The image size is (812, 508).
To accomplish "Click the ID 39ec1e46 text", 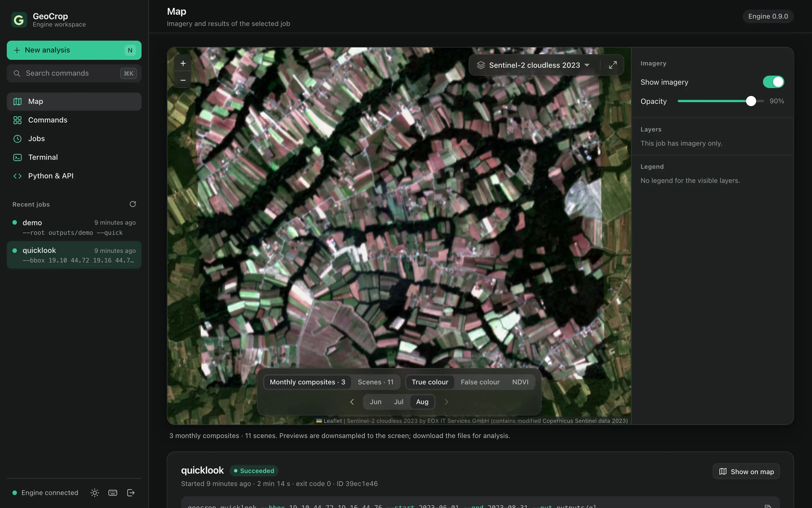I will (357, 483).
